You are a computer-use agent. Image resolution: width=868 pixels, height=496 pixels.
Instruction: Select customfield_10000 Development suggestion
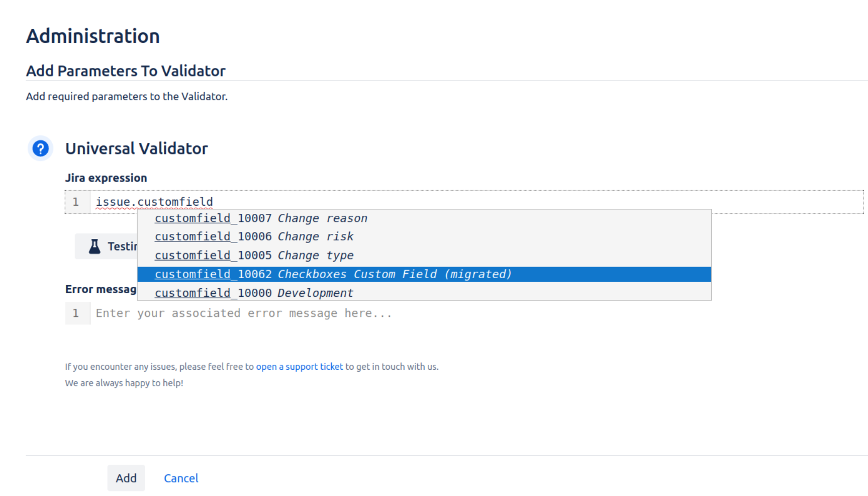254,293
